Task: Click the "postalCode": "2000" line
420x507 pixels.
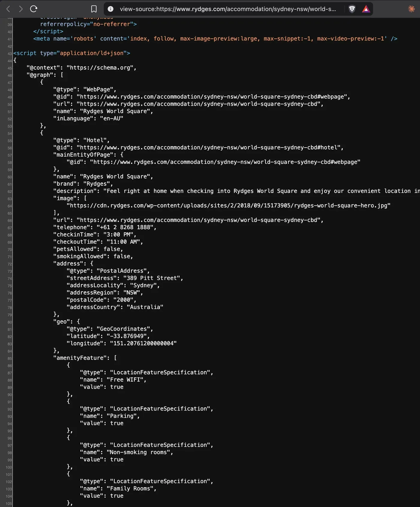Action: [x=101, y=300]
